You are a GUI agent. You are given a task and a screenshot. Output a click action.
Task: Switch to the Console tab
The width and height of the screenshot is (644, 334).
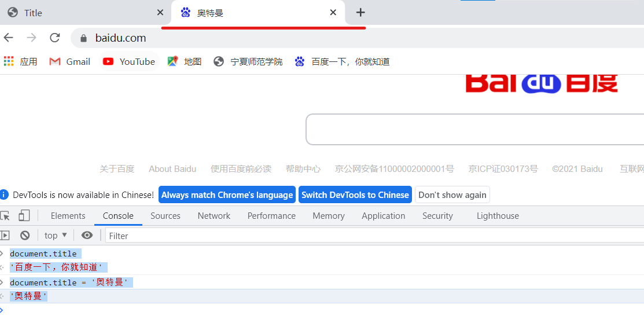(x=118, y=216)
